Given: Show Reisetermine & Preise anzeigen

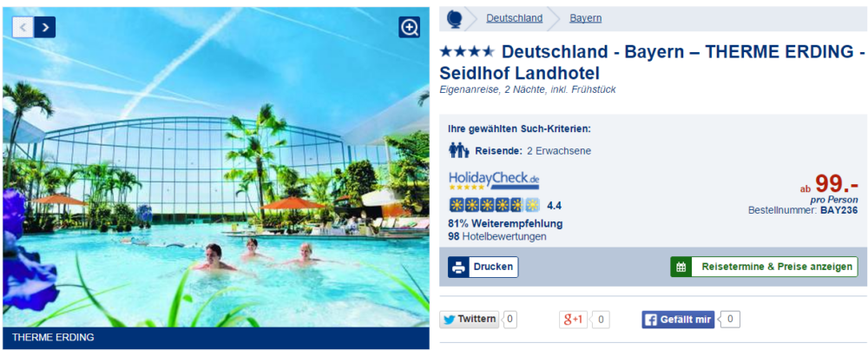Looking at the screenshot, I should click(764, 267).
